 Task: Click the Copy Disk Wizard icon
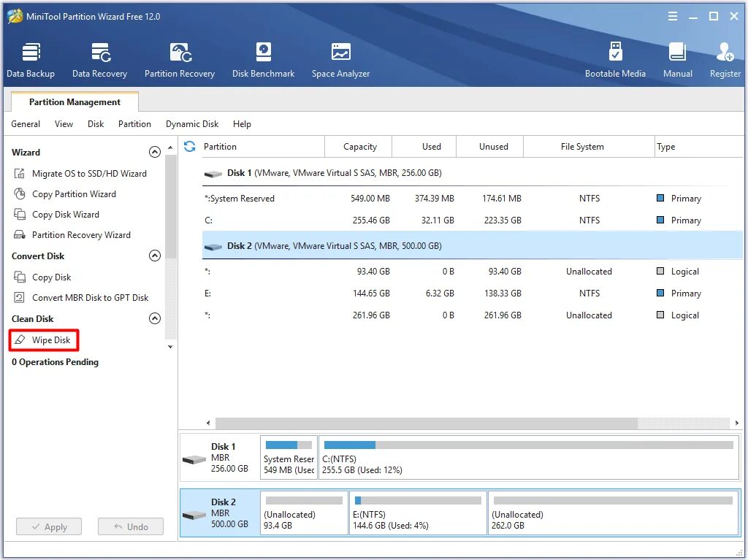pyautogui.click(x=20, y=214)
